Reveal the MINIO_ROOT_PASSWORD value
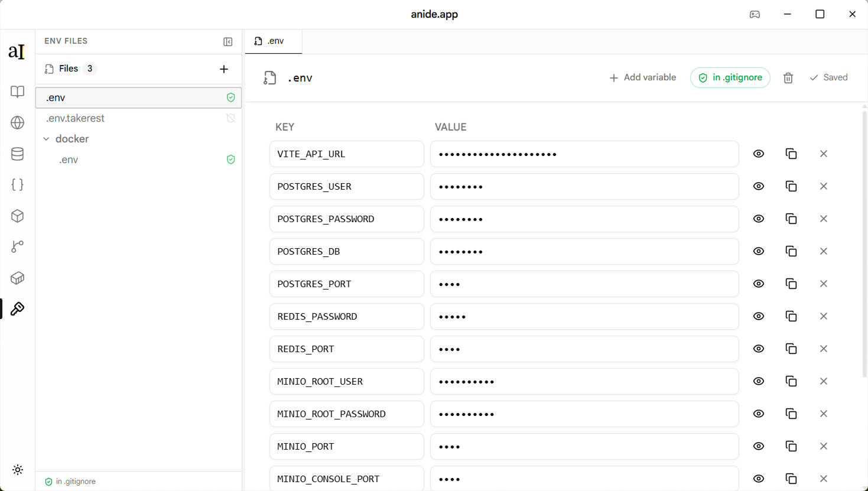Image resolution: width=868 pixels, height=491 pixels. (x=759, y=414)
